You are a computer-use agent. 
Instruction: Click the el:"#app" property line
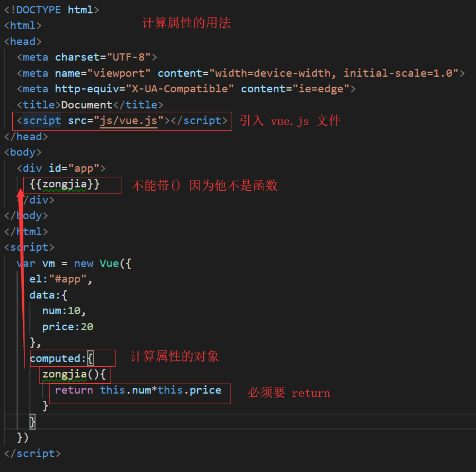point(61,279)
